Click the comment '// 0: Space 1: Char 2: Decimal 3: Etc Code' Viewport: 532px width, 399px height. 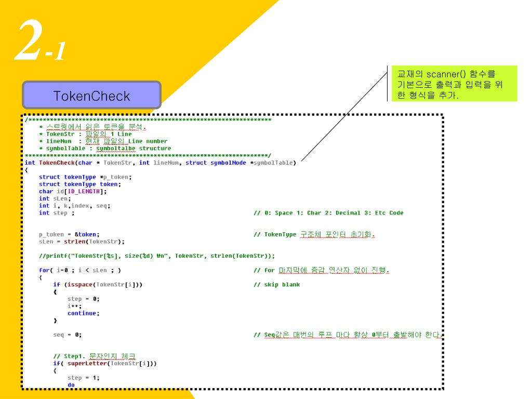click(x=328, y=212)
